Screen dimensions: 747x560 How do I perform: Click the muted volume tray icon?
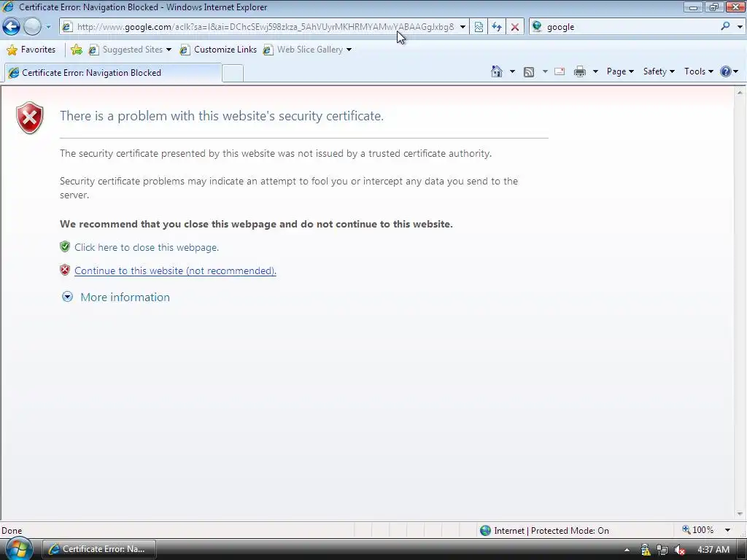[x=680, y=550]
